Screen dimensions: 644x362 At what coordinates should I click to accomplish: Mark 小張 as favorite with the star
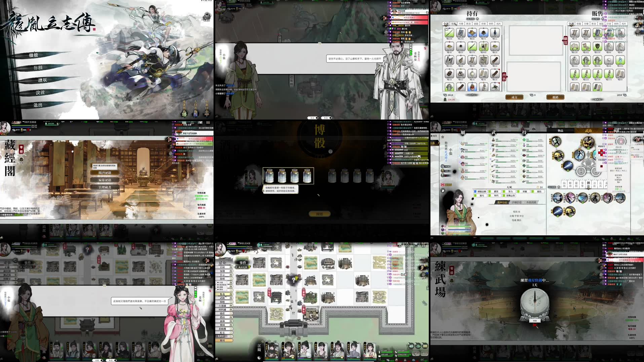click(443, 137)
